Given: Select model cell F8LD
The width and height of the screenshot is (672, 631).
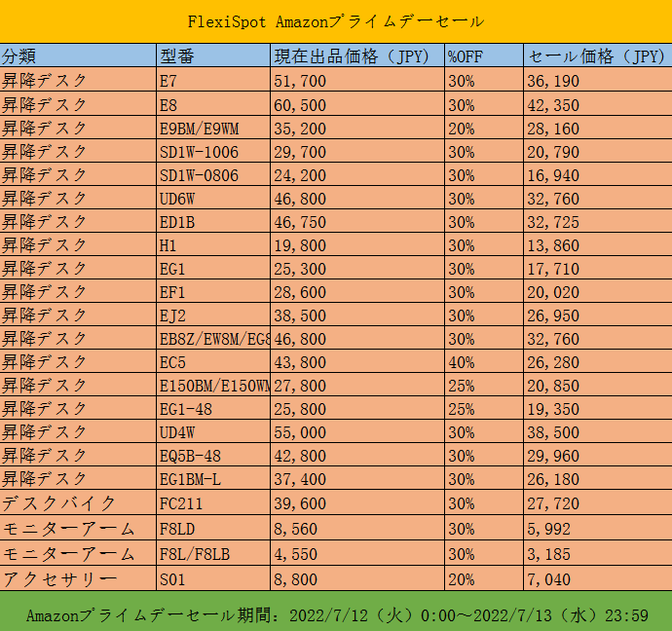Looking at the screenshot, I should point(213,528).
